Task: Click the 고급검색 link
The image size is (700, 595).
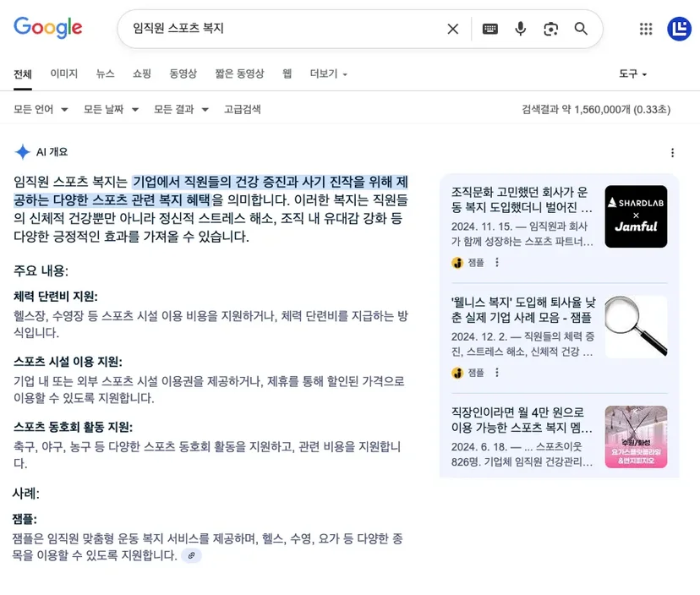Action: 243,109
